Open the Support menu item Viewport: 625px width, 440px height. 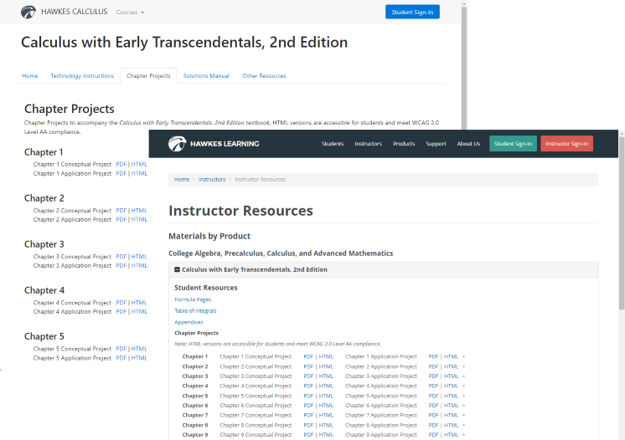(436, 144)
